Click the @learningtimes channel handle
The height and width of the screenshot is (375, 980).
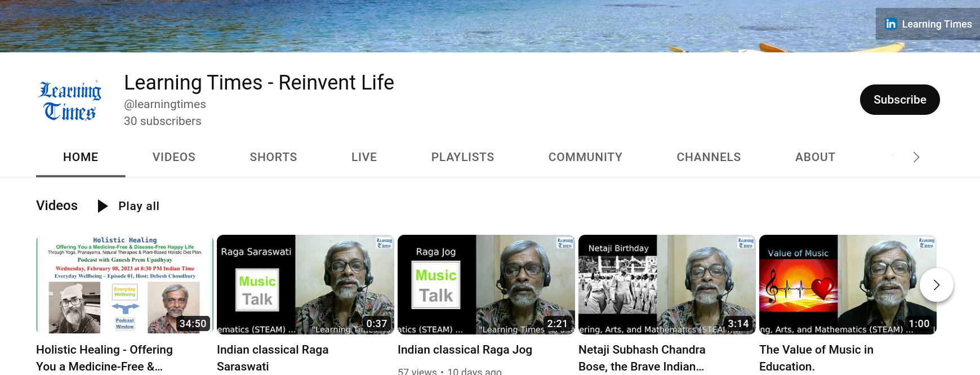point(165,104)
